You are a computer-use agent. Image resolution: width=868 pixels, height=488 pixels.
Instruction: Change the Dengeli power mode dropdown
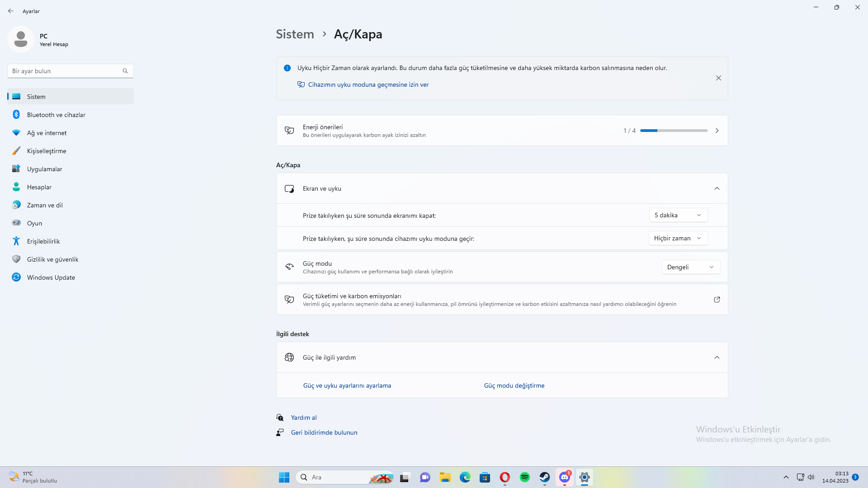click(x=690, y=267)
